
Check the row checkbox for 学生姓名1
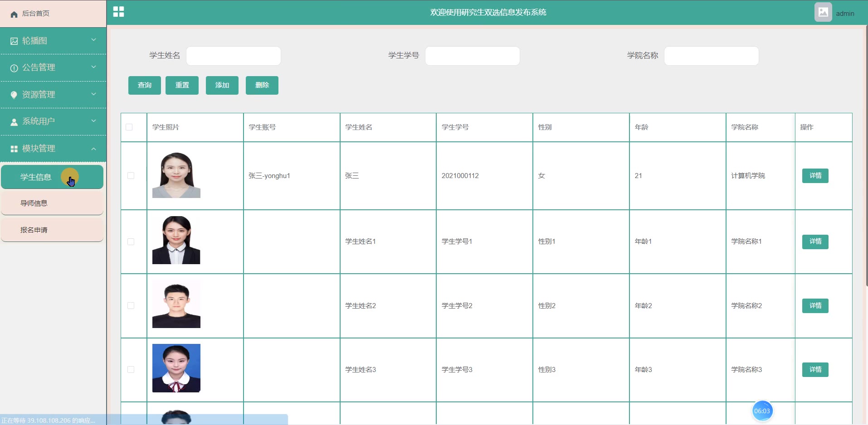click(131, 241)
